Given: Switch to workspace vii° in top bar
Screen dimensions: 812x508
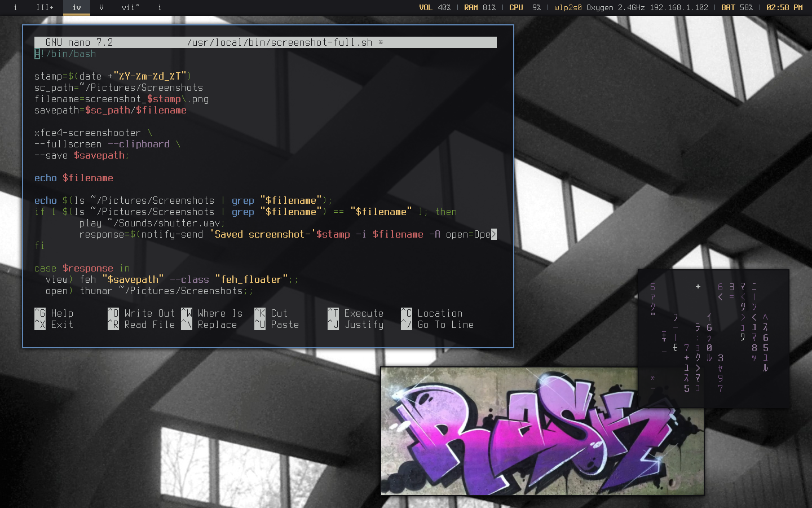Looking at the screenshot, I should pos(130,7).
